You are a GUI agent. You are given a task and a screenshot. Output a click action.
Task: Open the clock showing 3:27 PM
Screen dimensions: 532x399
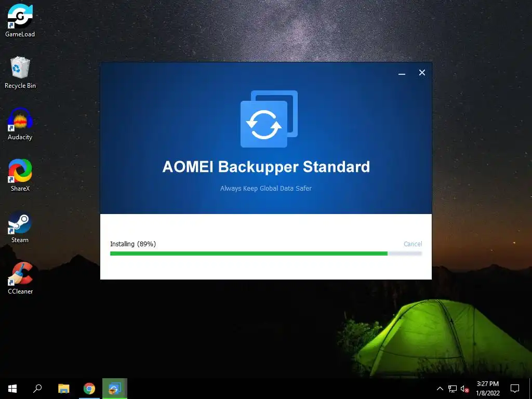tap(487, 389)
